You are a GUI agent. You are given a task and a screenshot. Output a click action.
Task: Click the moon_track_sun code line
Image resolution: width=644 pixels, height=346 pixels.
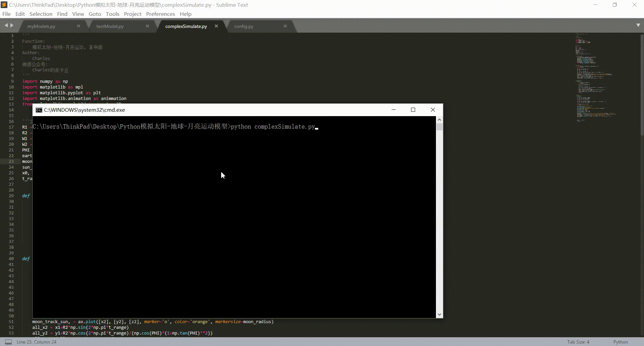pyautogui.click(x=153, y=321)
